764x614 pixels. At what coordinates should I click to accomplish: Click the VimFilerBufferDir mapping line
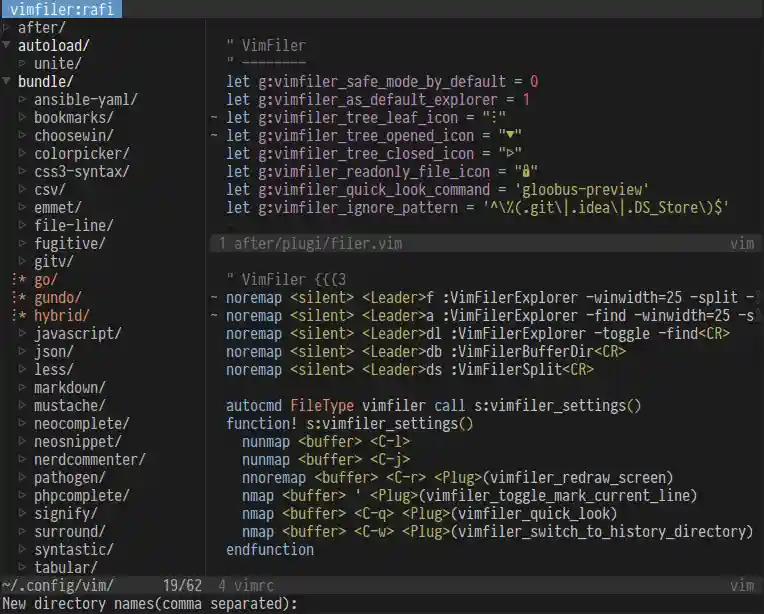pyautogui.click(x=426, y=352)
